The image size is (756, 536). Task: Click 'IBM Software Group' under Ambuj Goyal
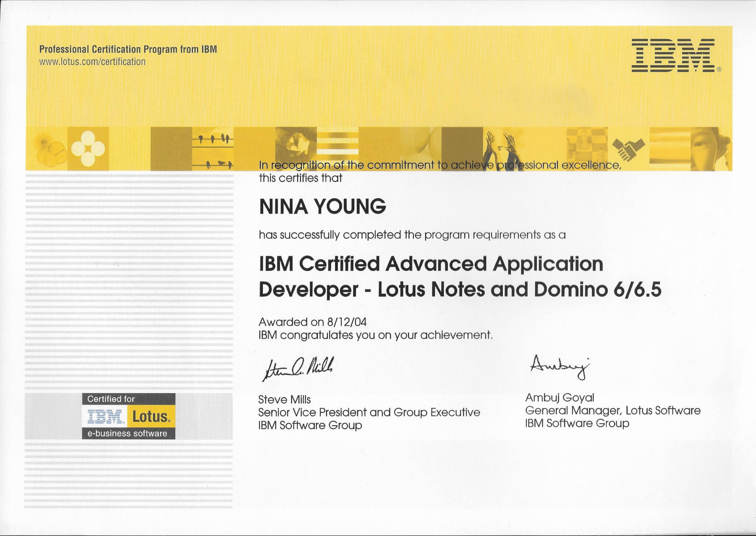tap(577, 423)
